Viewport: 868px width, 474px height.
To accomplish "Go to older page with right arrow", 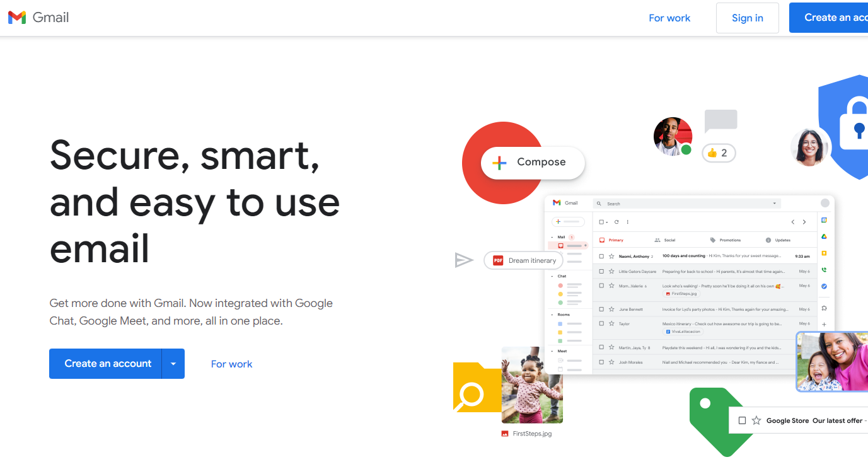I will click(x=804, y=222).
